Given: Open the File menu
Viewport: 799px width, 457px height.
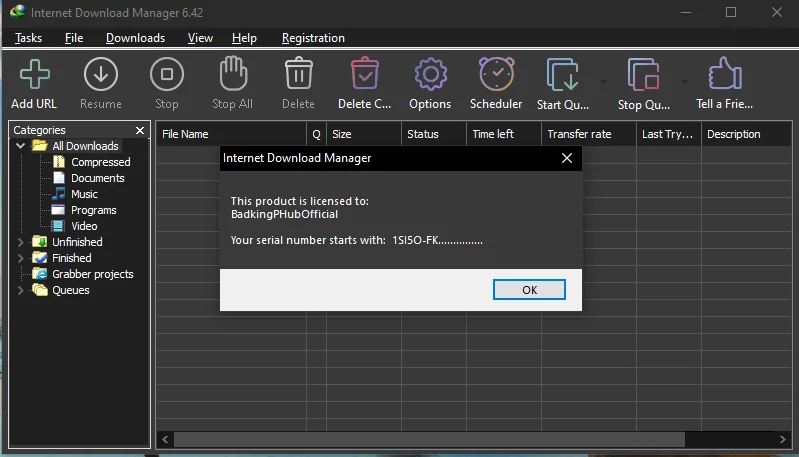Looking at the screenshot, I should point(74,38).
